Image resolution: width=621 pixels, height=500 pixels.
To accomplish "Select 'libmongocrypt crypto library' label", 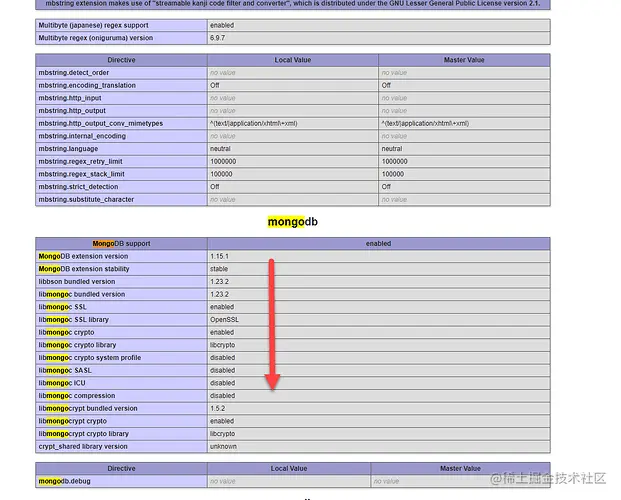I will click(84, 434).
